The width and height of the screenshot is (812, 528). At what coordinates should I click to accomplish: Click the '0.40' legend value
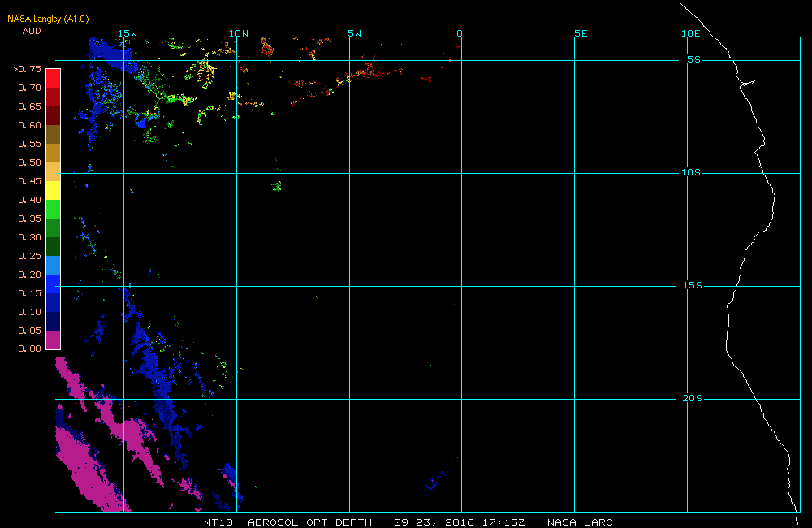[x=29, y=200]
